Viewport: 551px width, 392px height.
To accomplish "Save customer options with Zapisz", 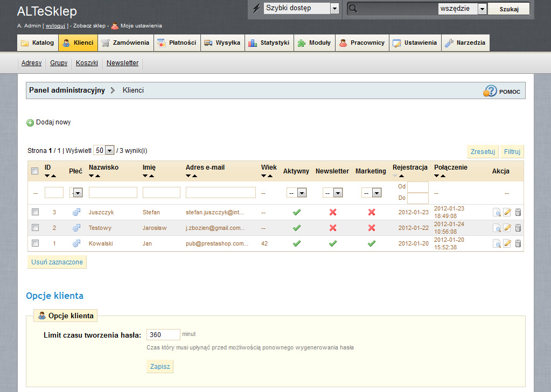I will [160, 366].
